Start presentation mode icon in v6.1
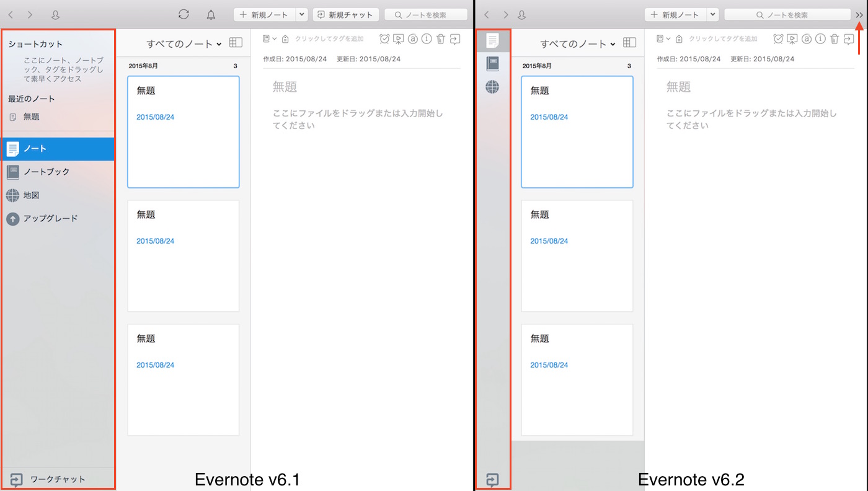 click(x=399, y=38)
